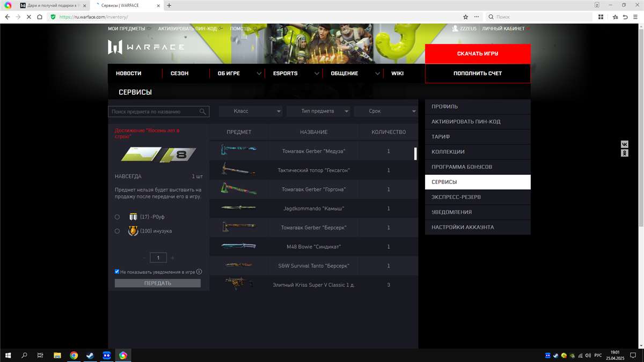The image size is (644, 362).
Task: Click the Windows Start button
Action: [x=8, y=355]
